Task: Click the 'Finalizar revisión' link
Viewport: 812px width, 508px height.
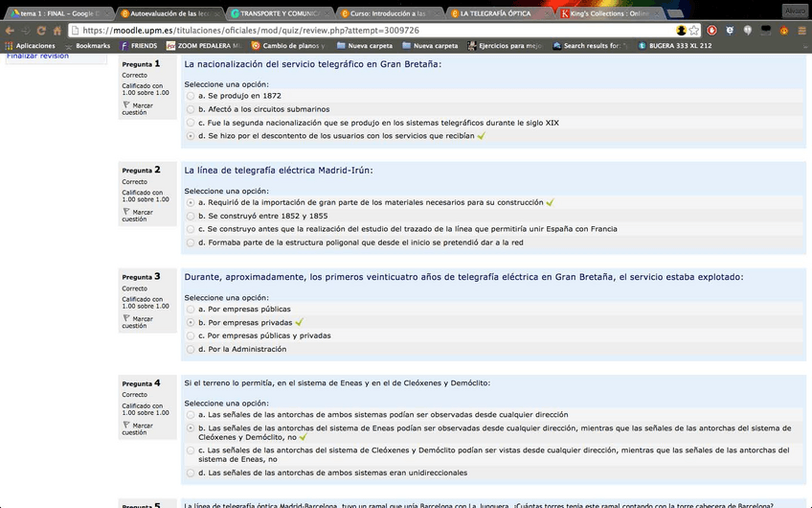Action: click(x=37, y=56)
